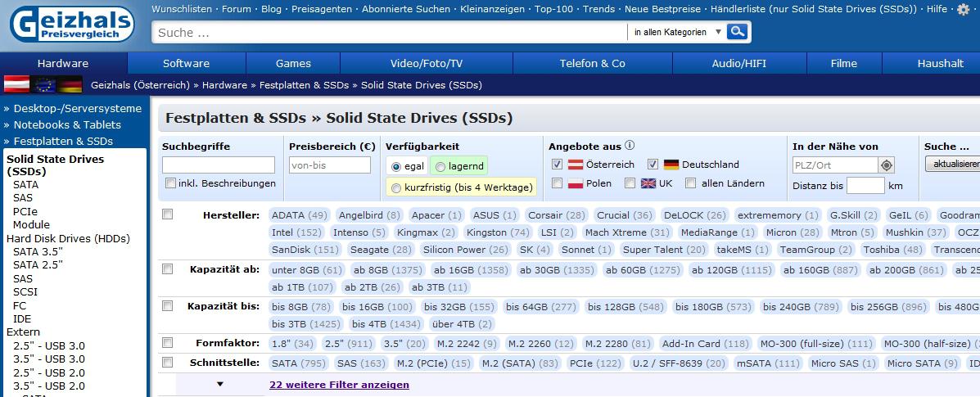This screenshot has height=397, width=980.
Task: Filter by manufacturer Kingston (74)
Action: [x=498, y=232]
